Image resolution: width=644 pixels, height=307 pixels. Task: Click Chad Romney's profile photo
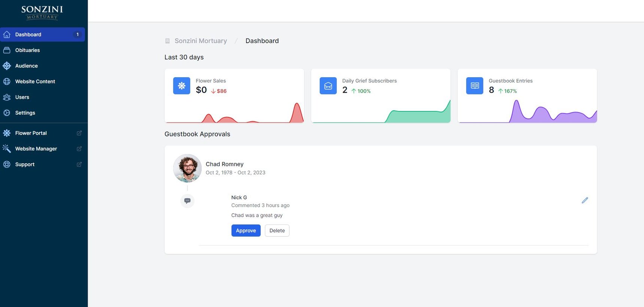(187, 168)
